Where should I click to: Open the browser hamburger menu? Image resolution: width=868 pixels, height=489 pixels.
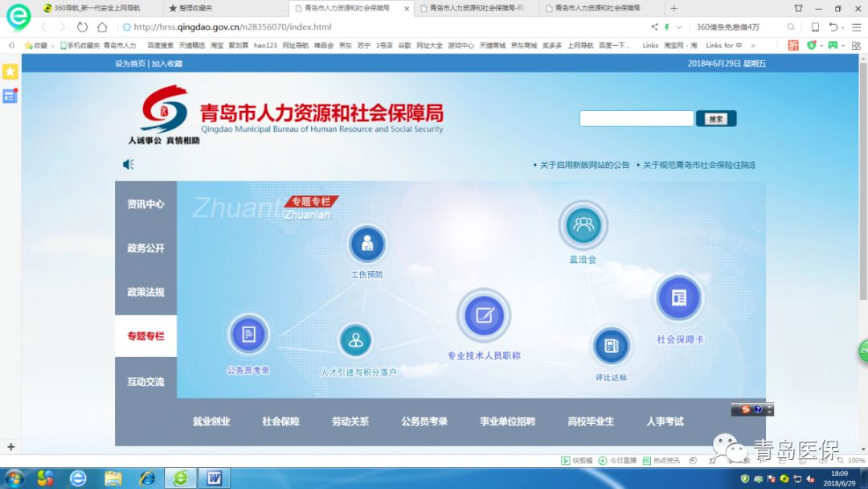point(856,27)
